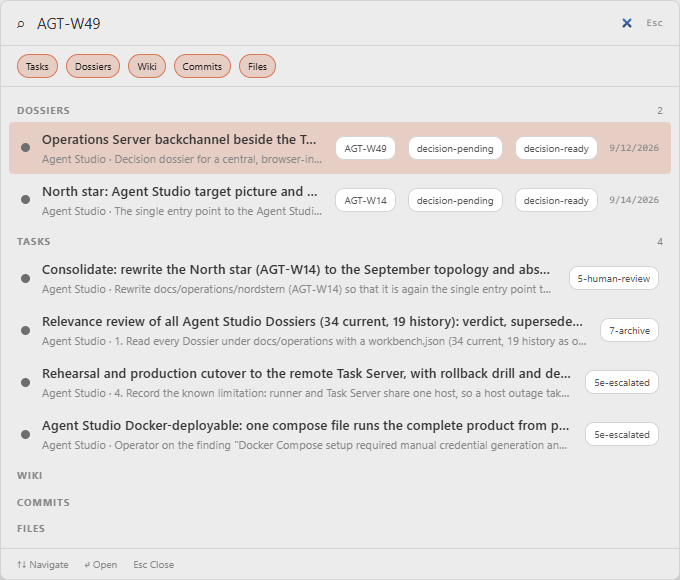
Task: Click the 9/12/2026 date
Action: [x=634, y=148]
